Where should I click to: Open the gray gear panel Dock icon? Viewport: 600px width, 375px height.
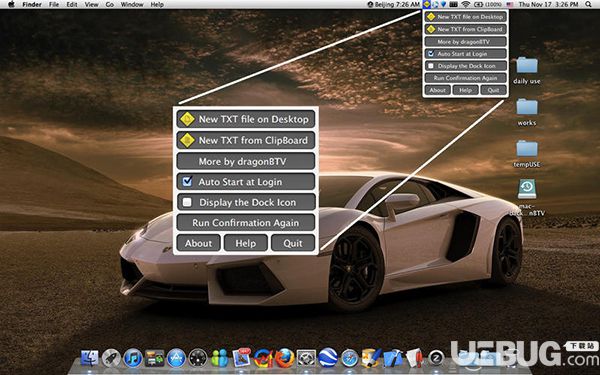point(306,358)
